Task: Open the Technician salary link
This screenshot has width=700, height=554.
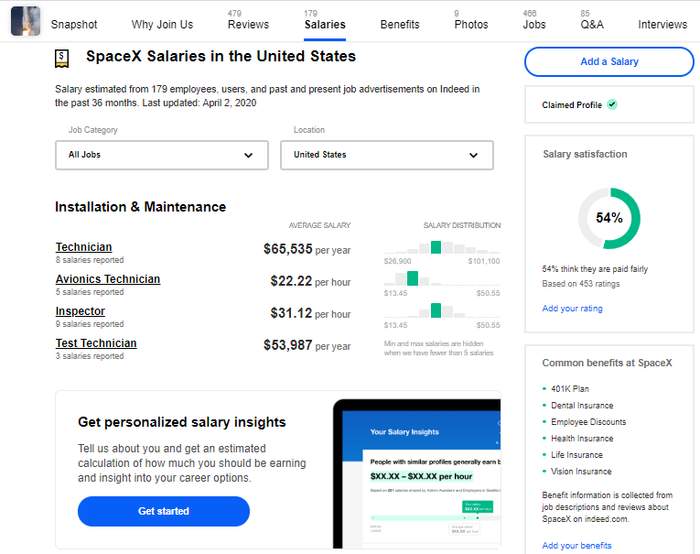Action: [84, 247]
